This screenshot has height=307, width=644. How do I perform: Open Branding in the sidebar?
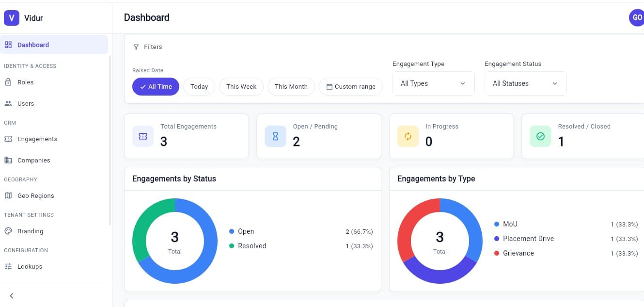coord(54,231)
